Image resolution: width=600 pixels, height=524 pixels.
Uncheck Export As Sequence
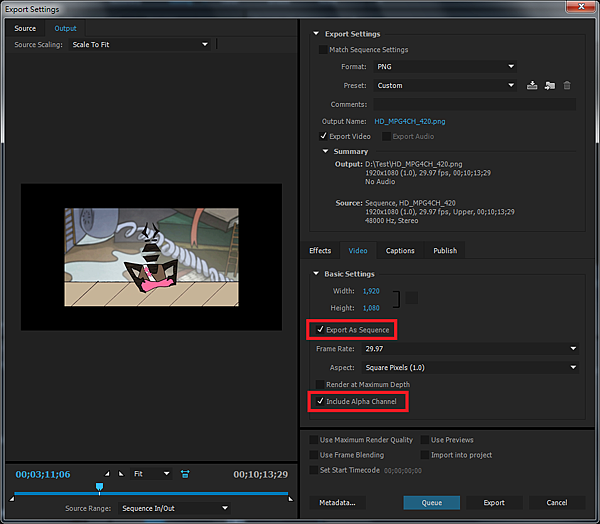(320, 330)
